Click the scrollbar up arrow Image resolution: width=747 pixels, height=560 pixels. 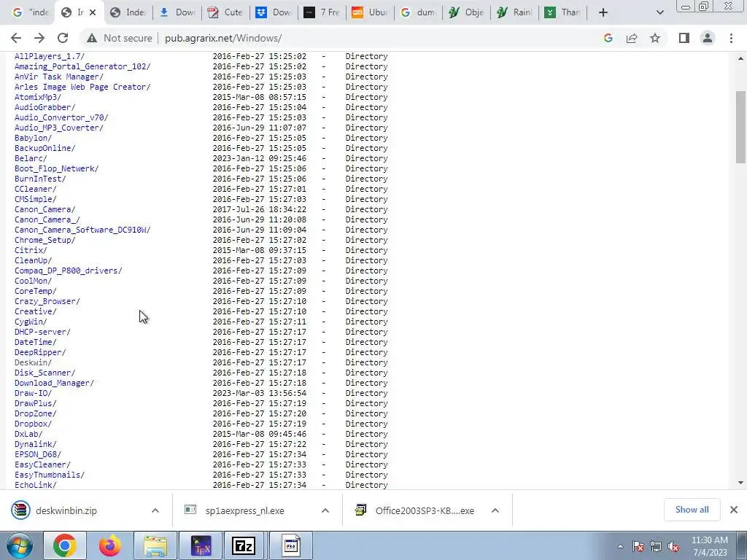tap(740, 58)
